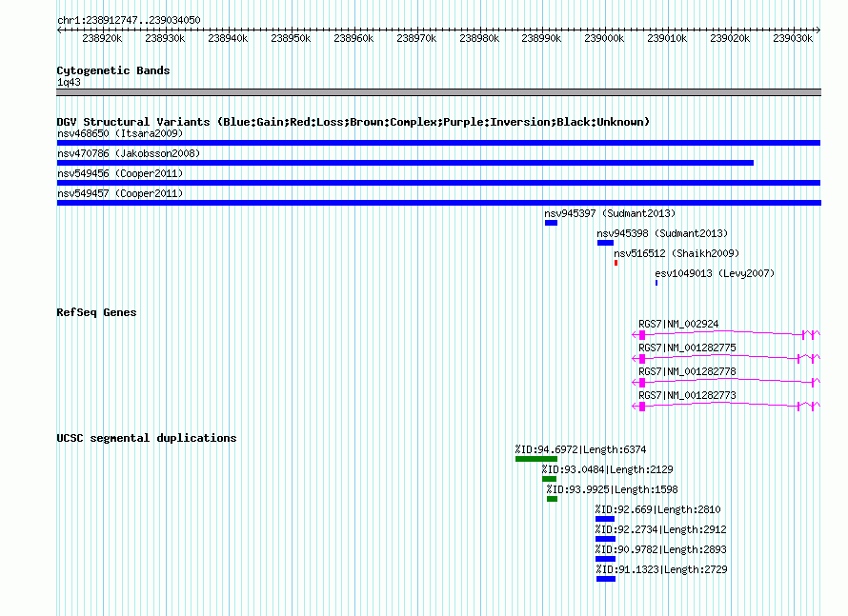The width and height of the screenshot is (848, 616).
Task: Click the nsv945398 (Sudmant2013) label
Action: [x=662, y=233]
